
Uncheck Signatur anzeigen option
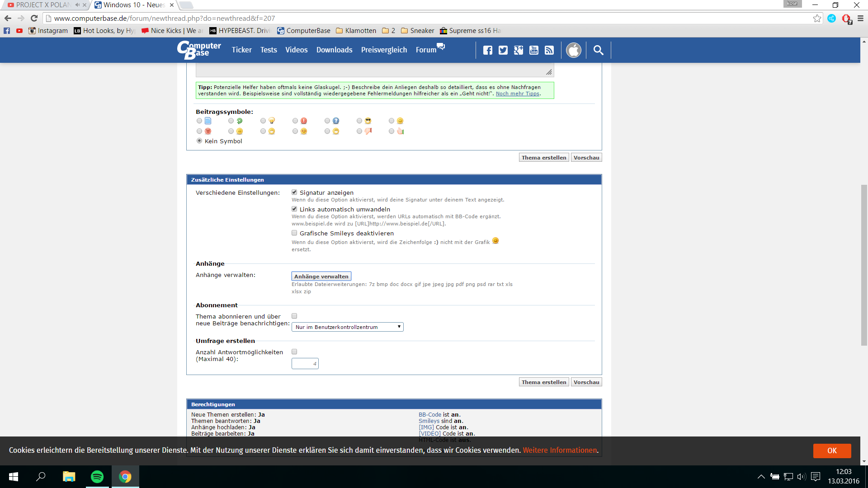tap(294, 192)
